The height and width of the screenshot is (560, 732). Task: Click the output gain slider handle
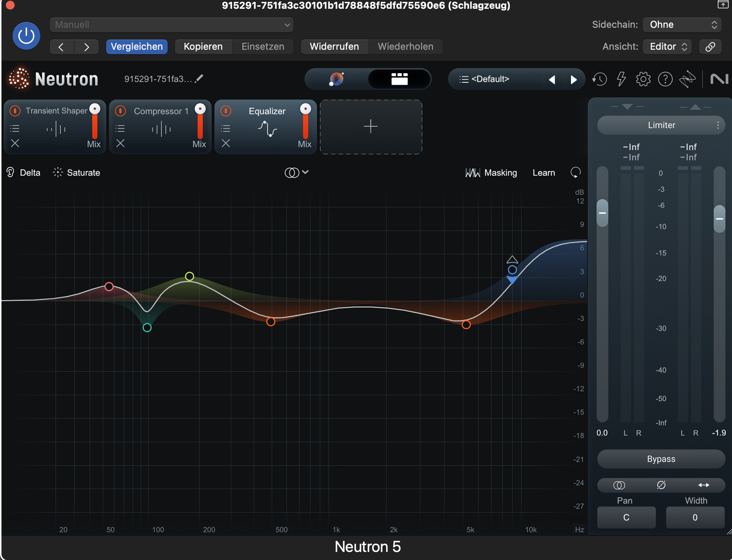pyautogui.click(x=719, y=219)
